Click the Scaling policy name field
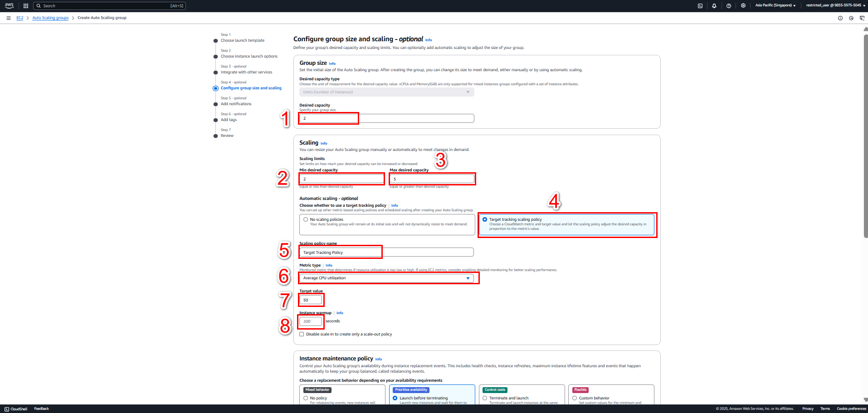This screenshot has width=868, height=413. click(386, 253)
